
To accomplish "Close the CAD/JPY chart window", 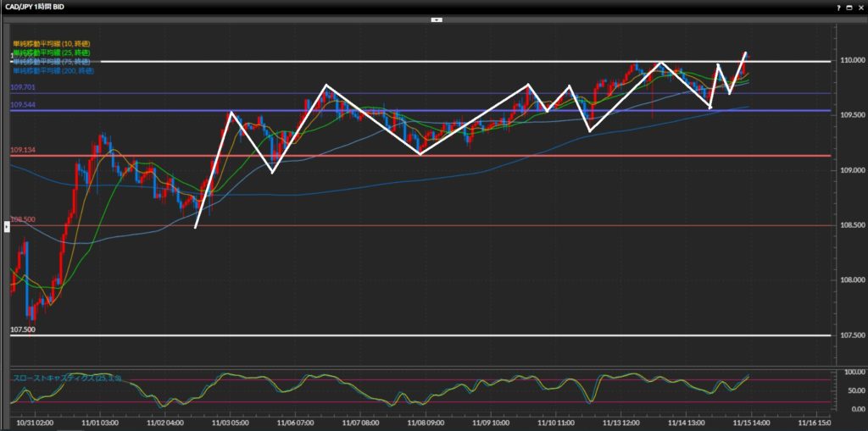I will point(860,7).
